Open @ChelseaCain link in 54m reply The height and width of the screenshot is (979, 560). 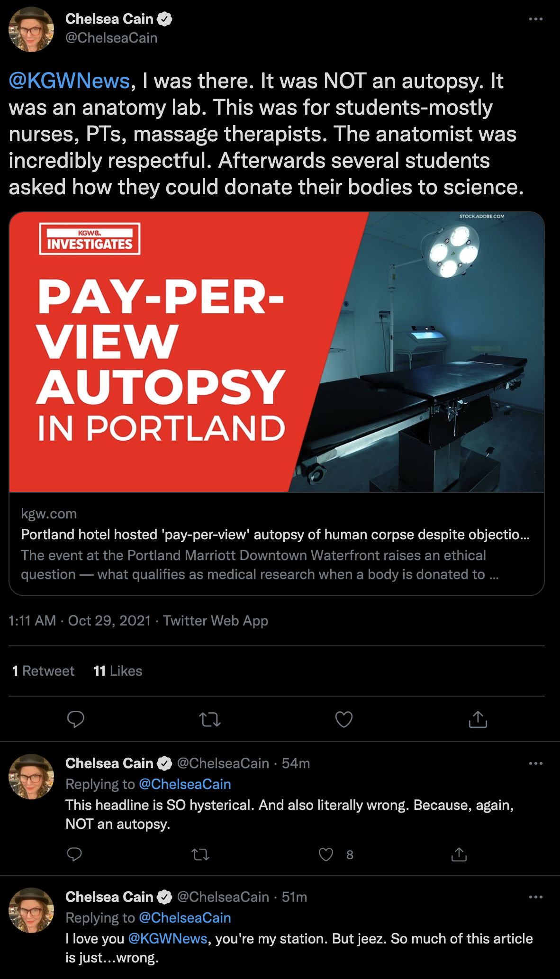click(185, 784)
